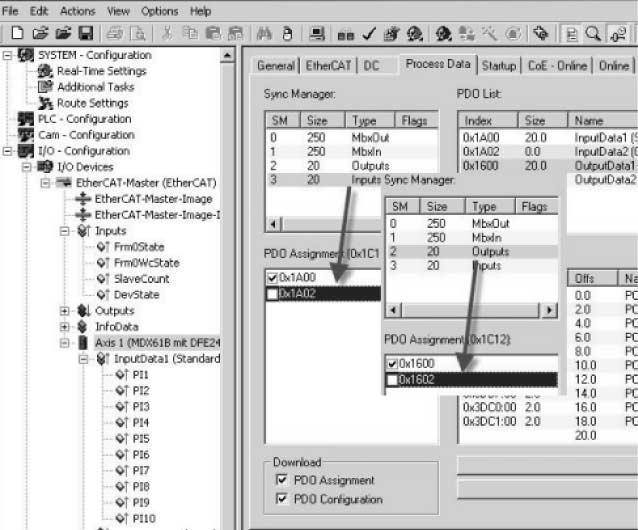Click the Paste toolbar icon

[x=213, y=33]
